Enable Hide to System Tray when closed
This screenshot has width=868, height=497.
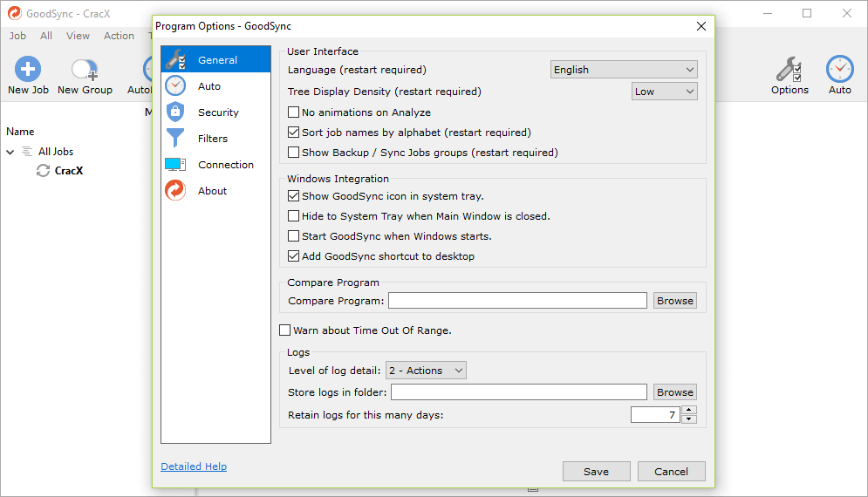coord(293,216)
